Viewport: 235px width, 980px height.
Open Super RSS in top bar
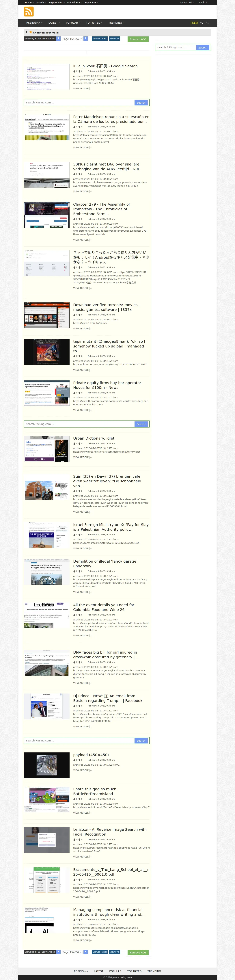91,3
